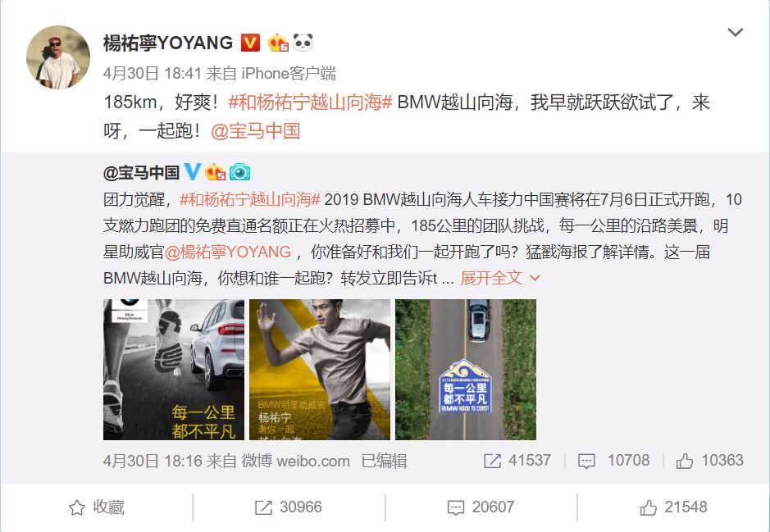Like the original post with 10363 likes
This screenshot has width=770, height=532.
tap(685, 461)
